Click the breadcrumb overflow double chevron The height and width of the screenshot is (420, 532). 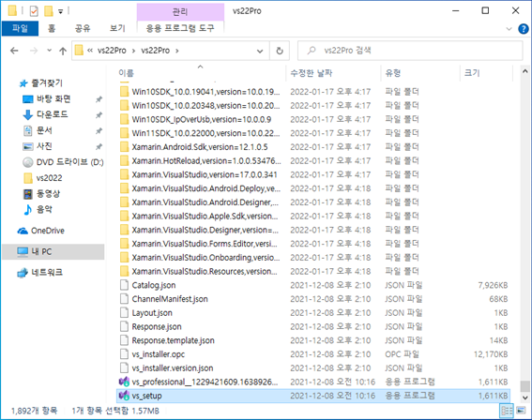pos(90,51)
